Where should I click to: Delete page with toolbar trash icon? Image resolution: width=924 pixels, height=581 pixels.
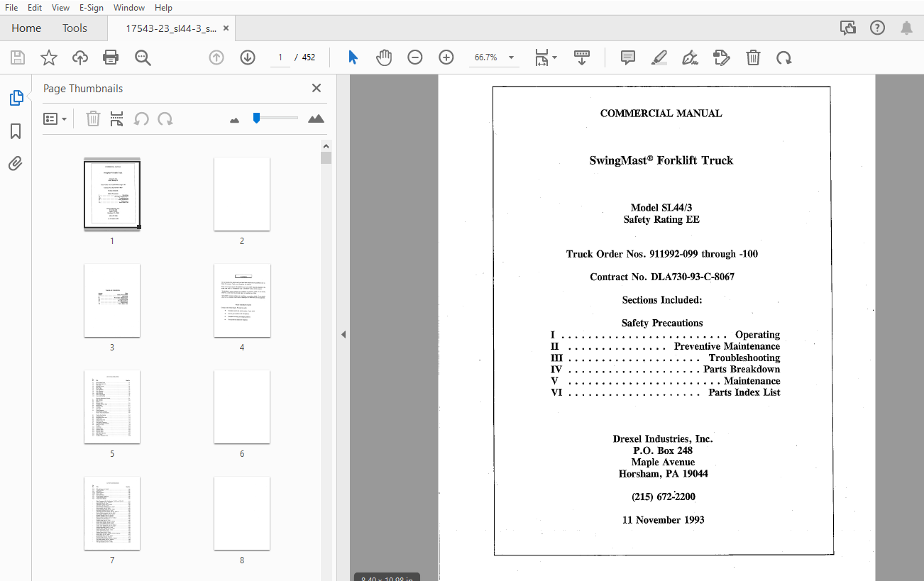click(x=753, y=57)
